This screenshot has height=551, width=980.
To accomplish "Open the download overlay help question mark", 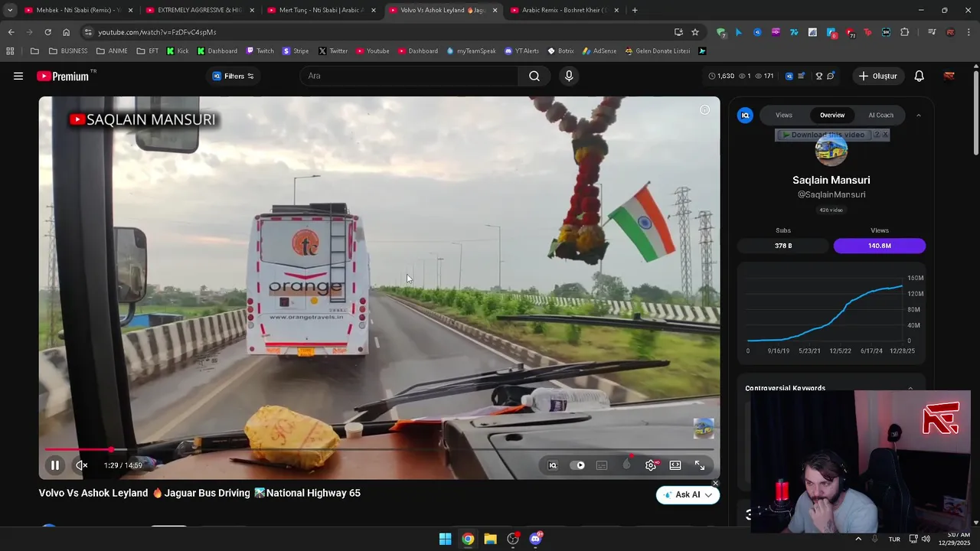I will (877, 135).
